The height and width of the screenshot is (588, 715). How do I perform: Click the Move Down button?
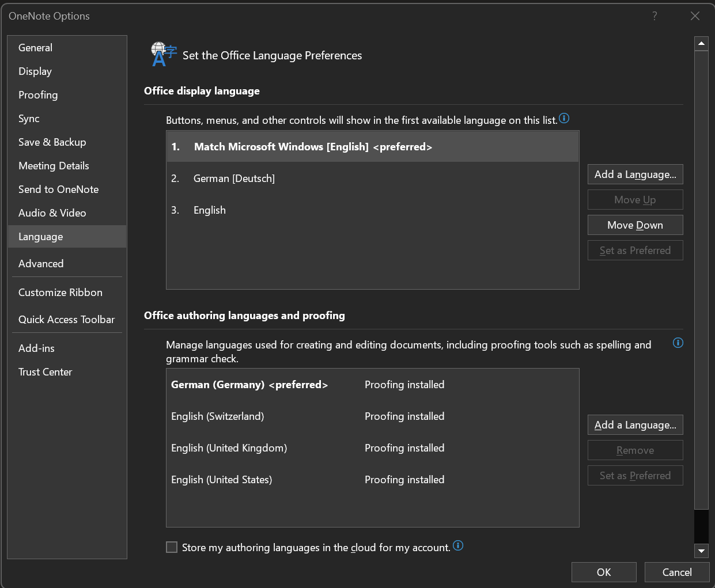click(635, 225)
